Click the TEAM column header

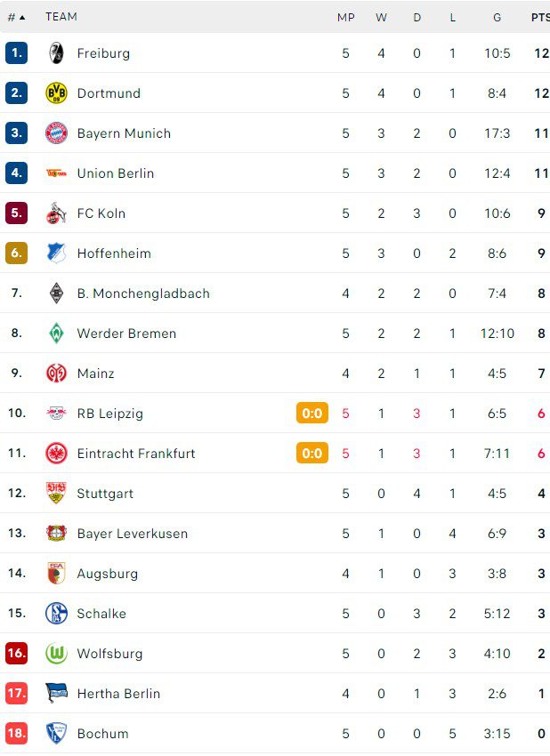pos(61,17)
